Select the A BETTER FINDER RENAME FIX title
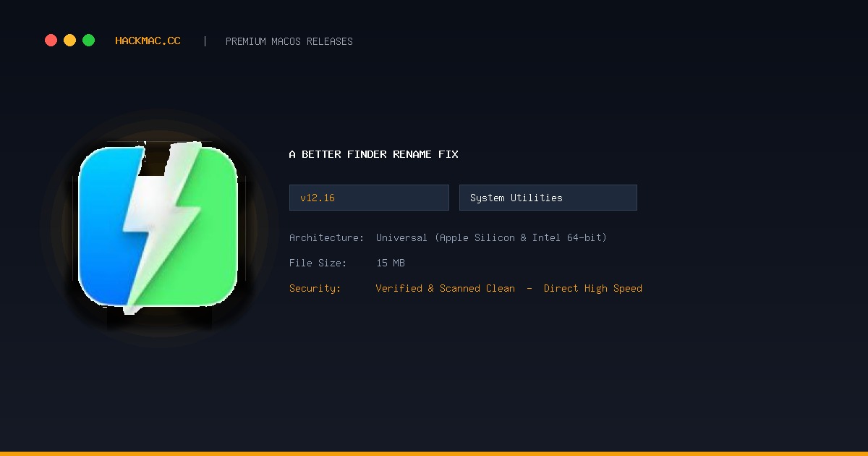 click(373, 154)
